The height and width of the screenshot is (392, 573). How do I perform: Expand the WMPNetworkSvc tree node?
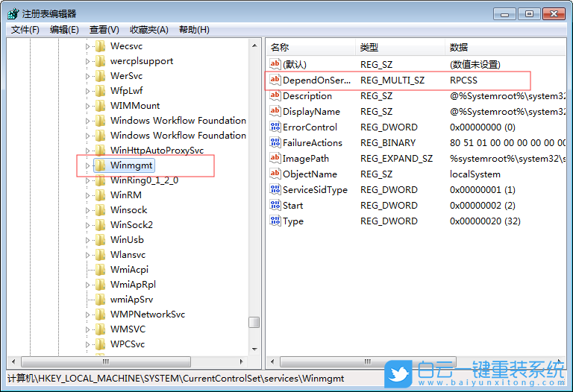[x=87, y=314]
